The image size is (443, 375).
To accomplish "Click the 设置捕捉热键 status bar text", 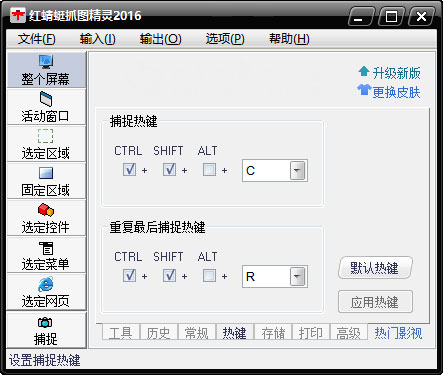I will coord(44,361).
